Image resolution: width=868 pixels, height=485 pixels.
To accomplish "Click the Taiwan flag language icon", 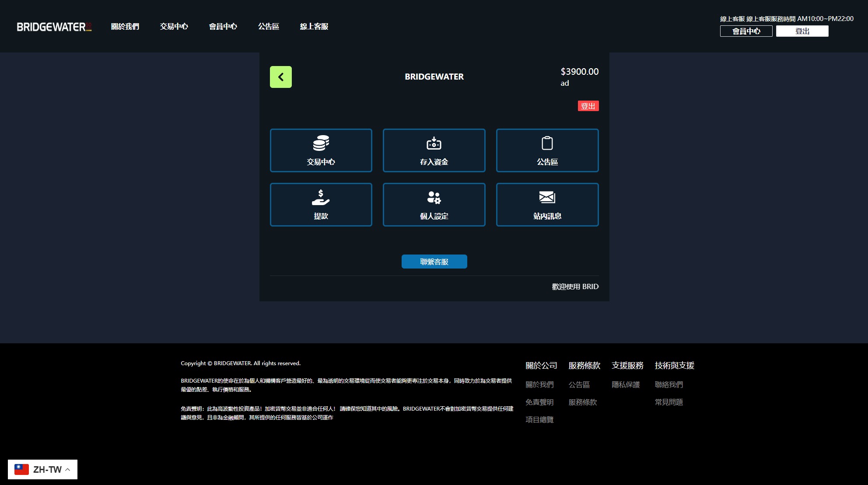I will point(21,469).
